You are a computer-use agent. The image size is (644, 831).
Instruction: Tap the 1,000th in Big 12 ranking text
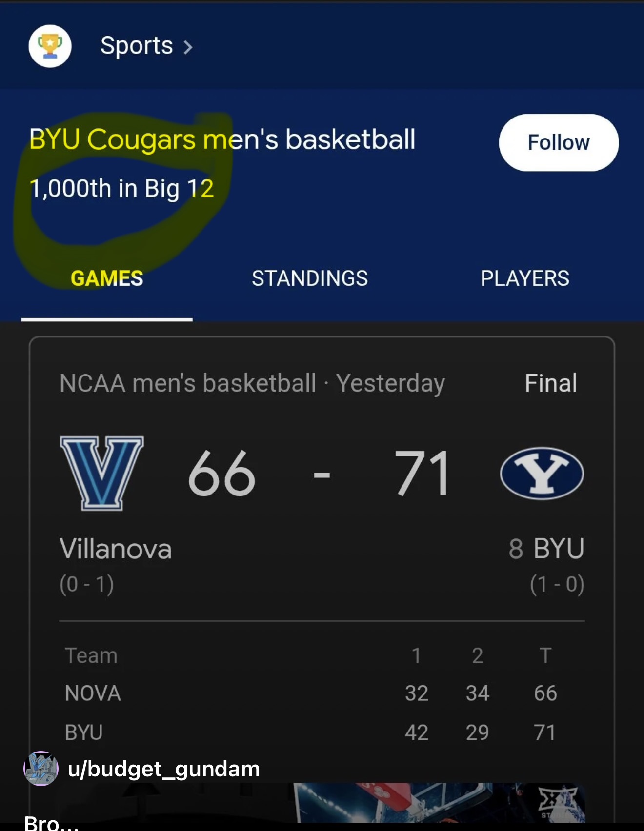click(x=122, y=189)
